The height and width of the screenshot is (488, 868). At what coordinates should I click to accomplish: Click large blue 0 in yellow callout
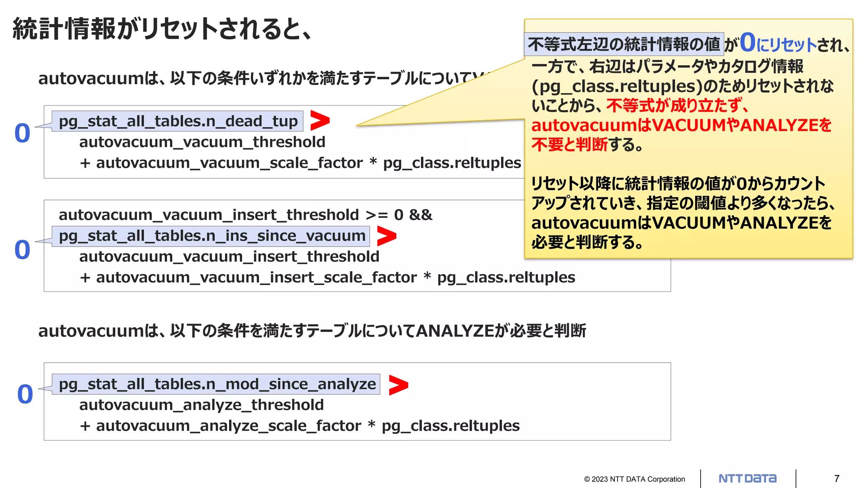(x=748, y=43)
